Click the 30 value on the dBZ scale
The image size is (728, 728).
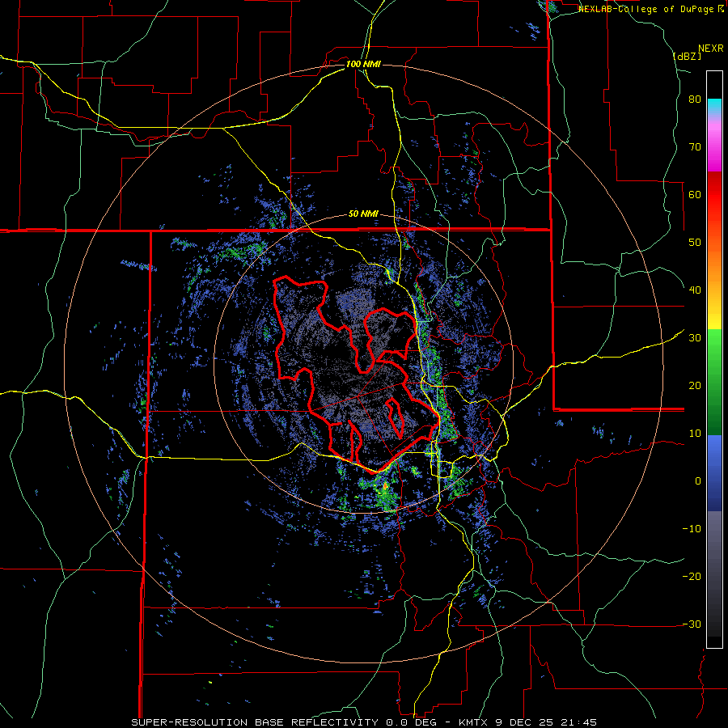tap(695, 337)
